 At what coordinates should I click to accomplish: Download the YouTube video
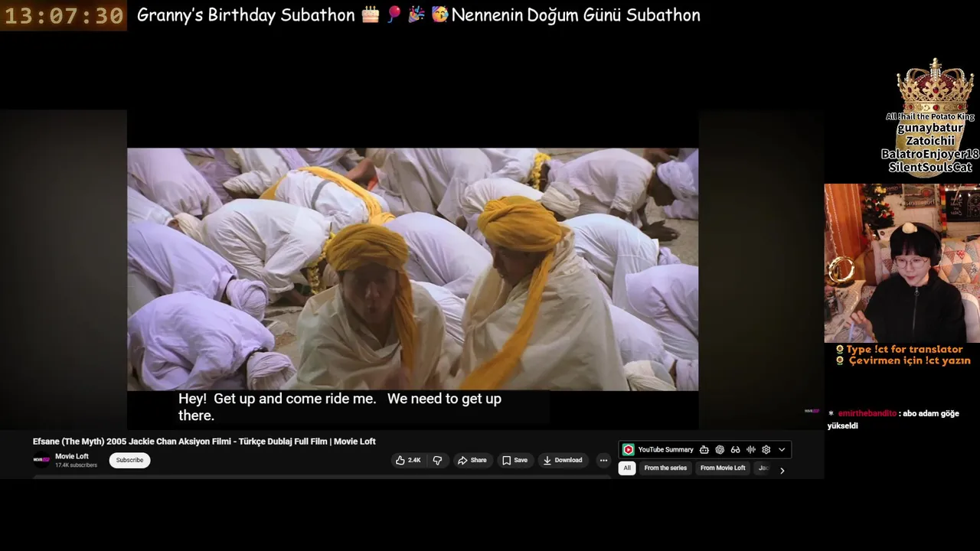coord(563,460)
